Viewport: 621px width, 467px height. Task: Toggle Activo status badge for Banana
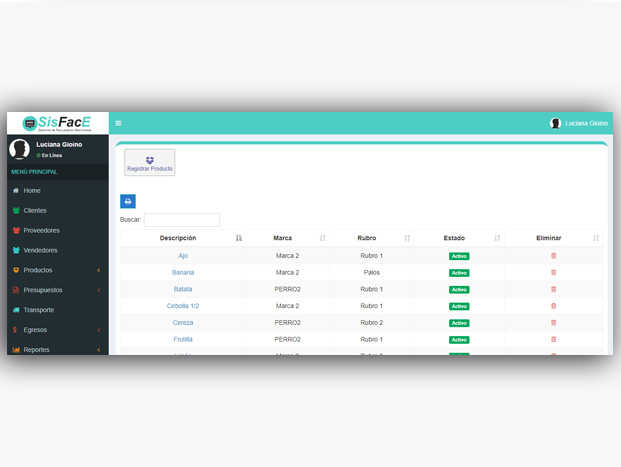[459, 273]
